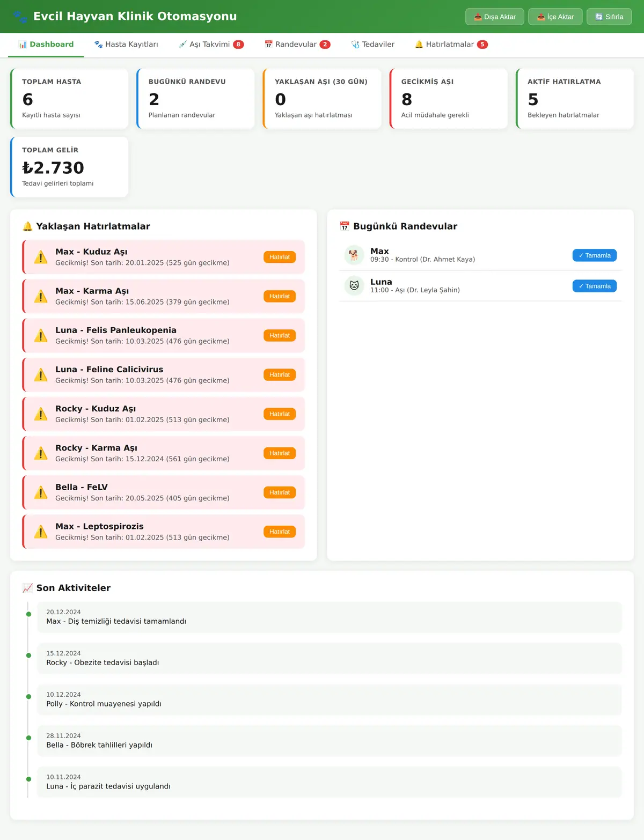The image size is (644, 840).
Task: Click Hatırlat for Luna - Feline Calicivirus
Action: click(280, 374)
